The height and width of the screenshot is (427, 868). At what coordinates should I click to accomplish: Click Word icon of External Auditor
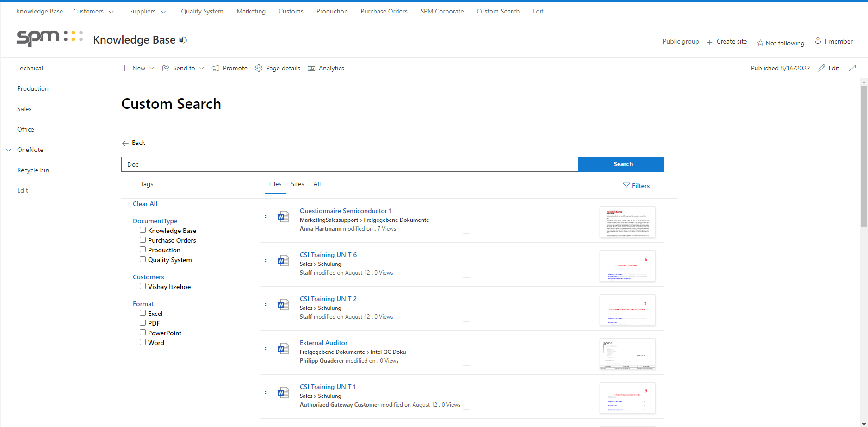coord(283,349)
